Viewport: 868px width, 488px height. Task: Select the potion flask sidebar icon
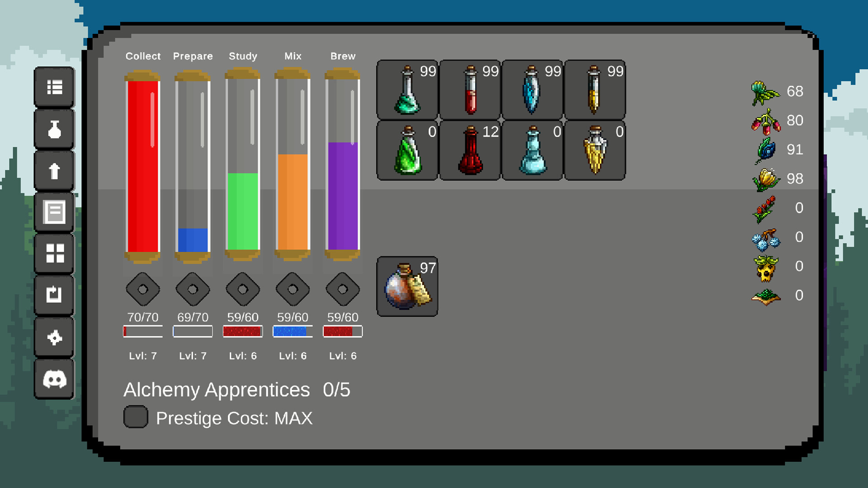pos(54,129)
